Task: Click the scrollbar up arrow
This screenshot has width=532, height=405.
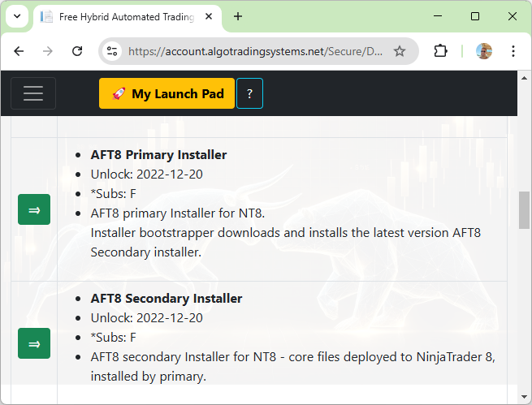Action: pos(524,78)
